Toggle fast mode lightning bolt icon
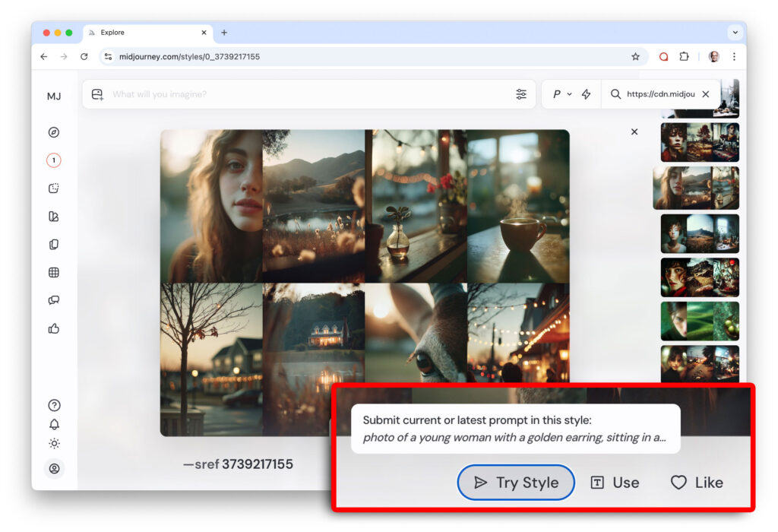778x532 pixels. (x=586, y=94)
